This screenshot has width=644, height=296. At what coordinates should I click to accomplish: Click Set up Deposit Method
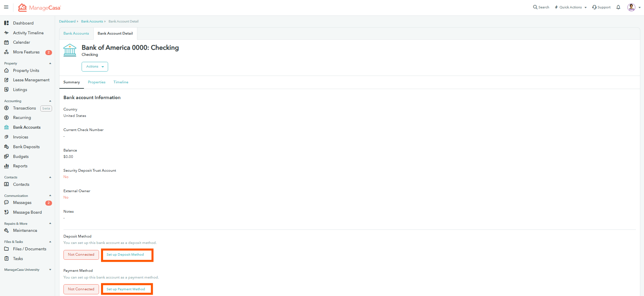pos(127,255)
